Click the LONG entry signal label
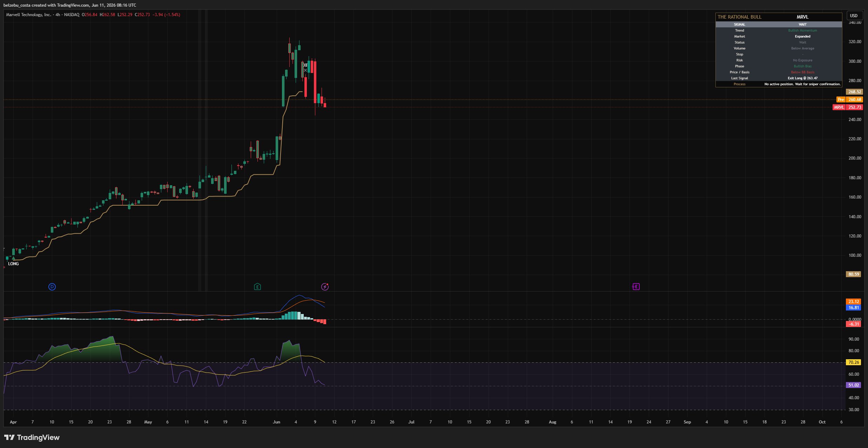Screen dimensions: 868x448 click(x=13, y=264)
